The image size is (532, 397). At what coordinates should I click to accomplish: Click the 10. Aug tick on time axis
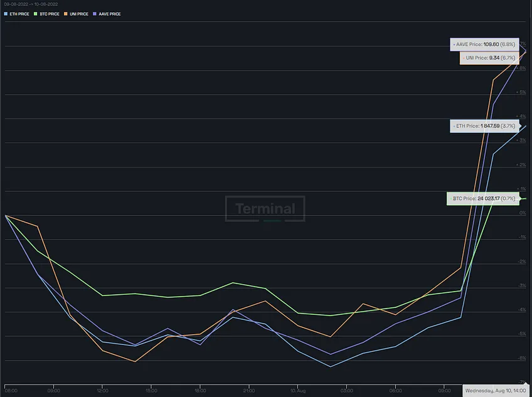pyautogui.click(x=298, y=391)
